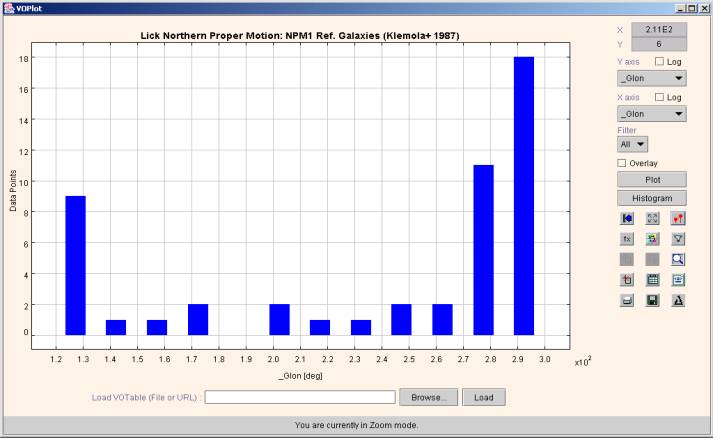This screenshot has height=438, width=713.
Task: Click the blue rewind-to-start arrow icon
Action: (627, 218)
